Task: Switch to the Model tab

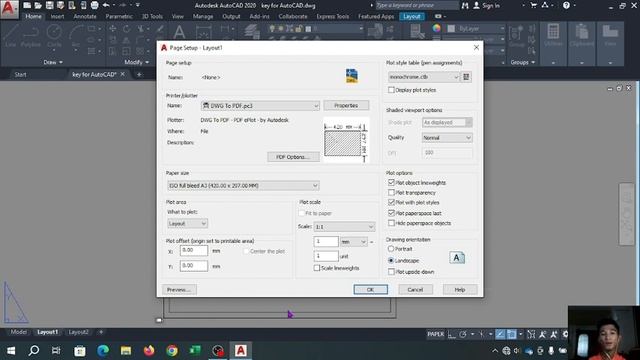Action: point(18,332)
